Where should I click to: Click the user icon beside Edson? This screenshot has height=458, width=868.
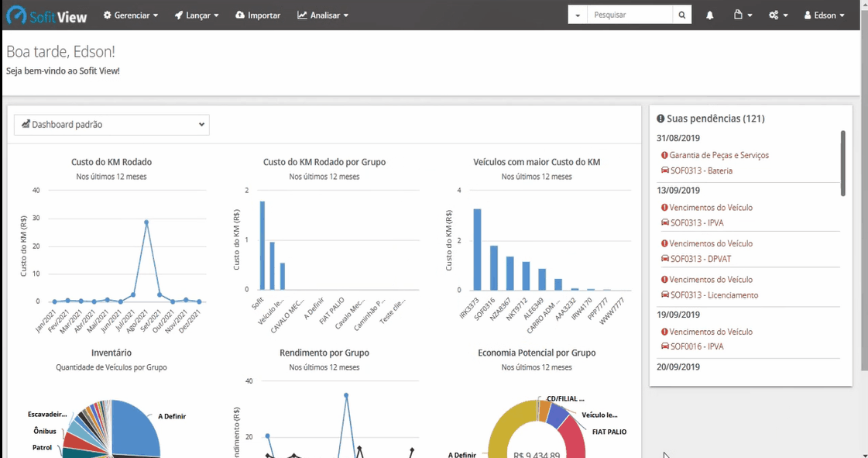(x=808, y=15)
